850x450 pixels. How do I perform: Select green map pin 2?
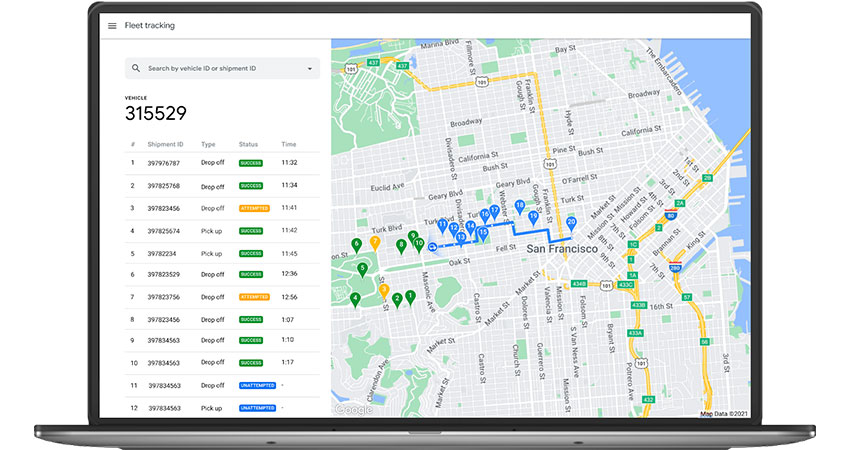click(x=397, y=300)
